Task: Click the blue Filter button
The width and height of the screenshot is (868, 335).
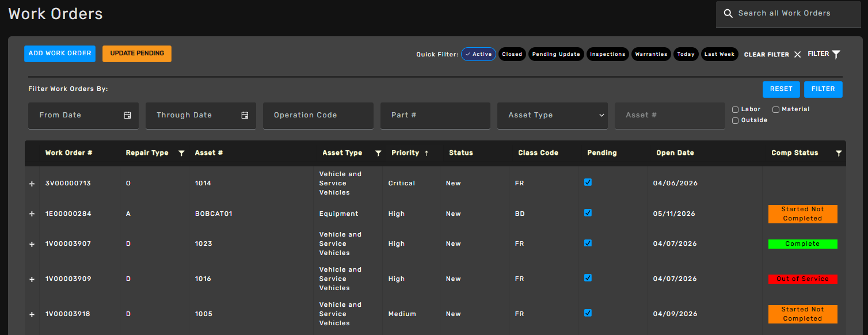Action: click(x=823, y=89)
